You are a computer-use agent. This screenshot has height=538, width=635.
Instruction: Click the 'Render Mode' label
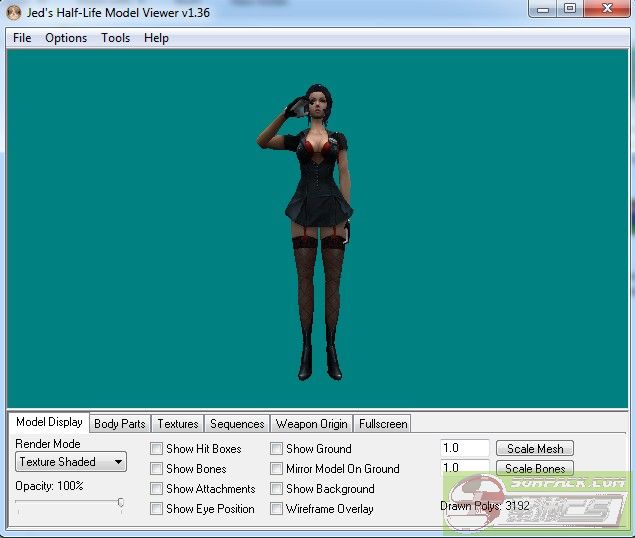point(48,444)
